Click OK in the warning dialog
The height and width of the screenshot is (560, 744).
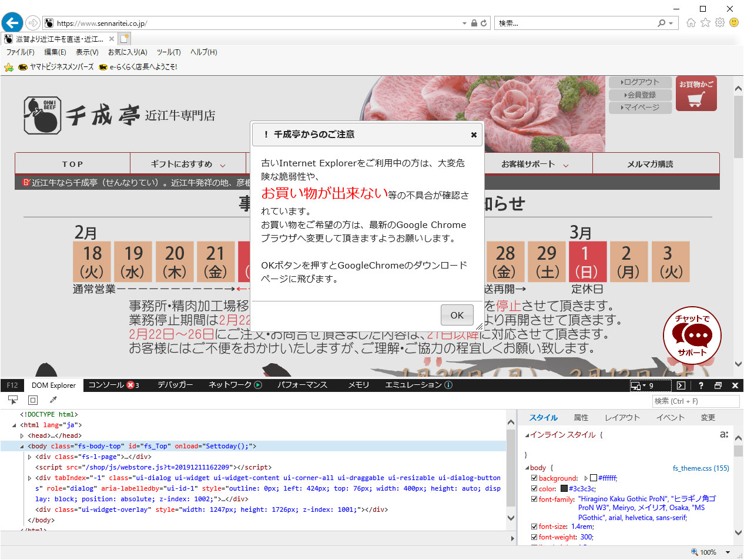457,315
